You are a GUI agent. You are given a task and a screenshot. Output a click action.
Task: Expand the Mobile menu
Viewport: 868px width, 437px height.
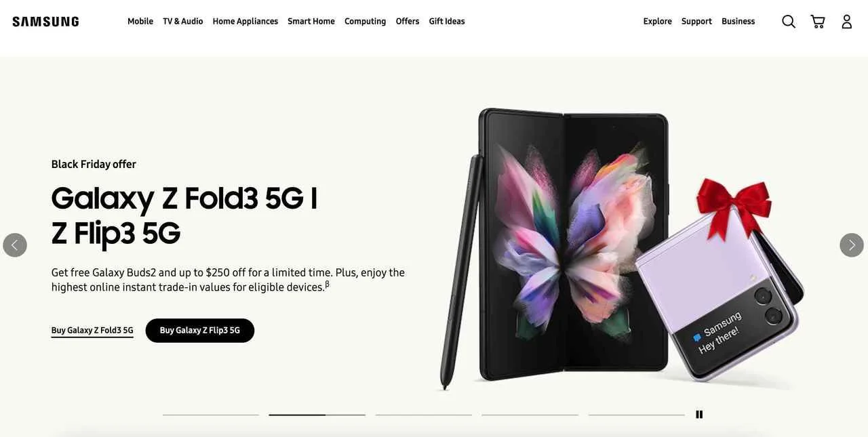tap(140, 21)
